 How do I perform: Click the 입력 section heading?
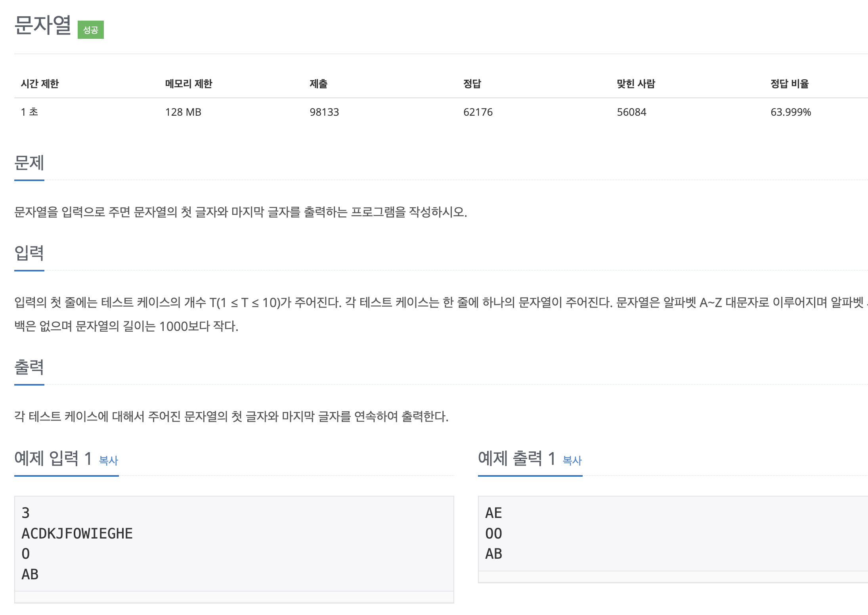tap(29, 253)
